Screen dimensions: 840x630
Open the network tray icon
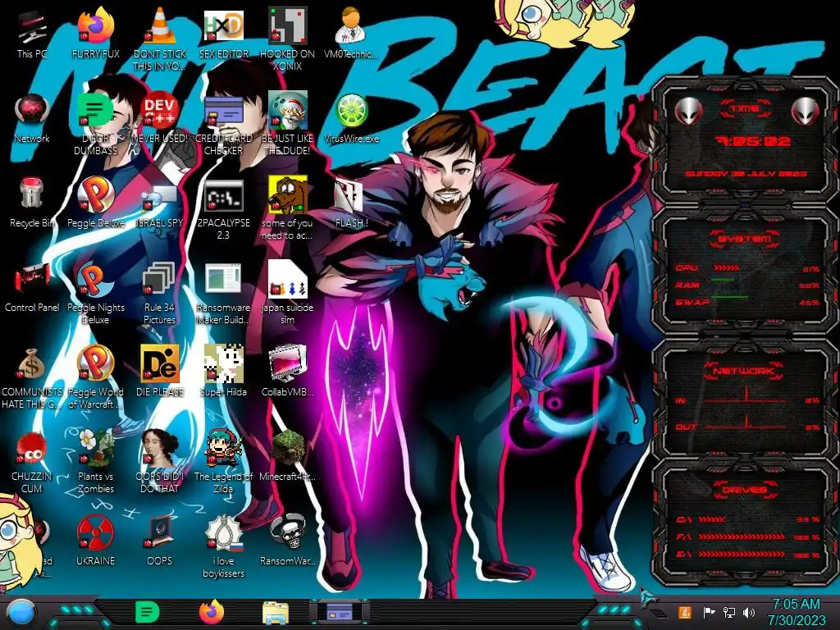[728, 612]
